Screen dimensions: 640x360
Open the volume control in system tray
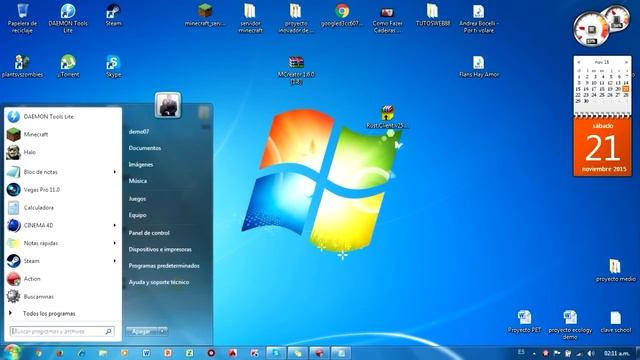point(591,353)
